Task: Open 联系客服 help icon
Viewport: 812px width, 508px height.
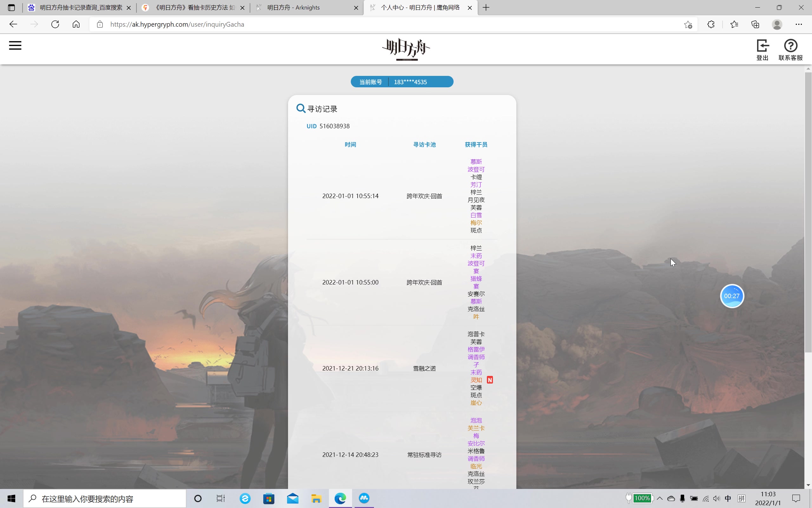Action: coord(790,50)
